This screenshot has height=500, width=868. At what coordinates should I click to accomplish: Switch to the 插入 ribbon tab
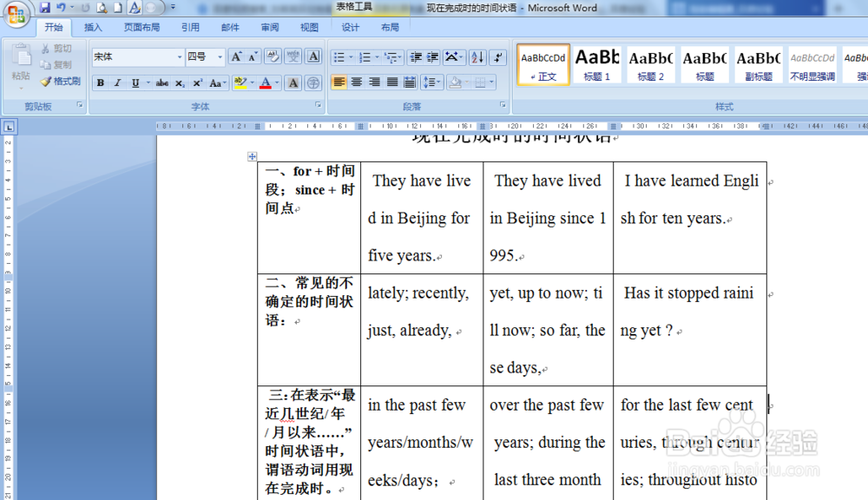click(93, 27)
